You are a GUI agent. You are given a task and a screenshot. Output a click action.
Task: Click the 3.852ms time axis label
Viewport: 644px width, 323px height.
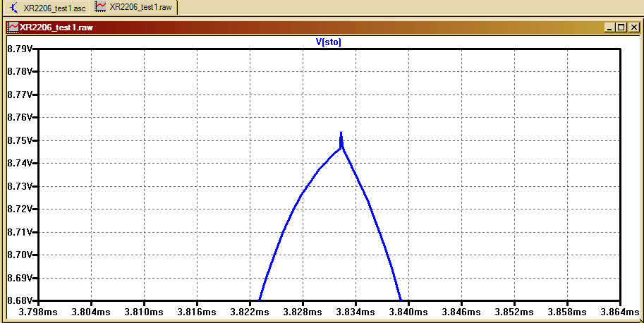(x=515, y=312)
